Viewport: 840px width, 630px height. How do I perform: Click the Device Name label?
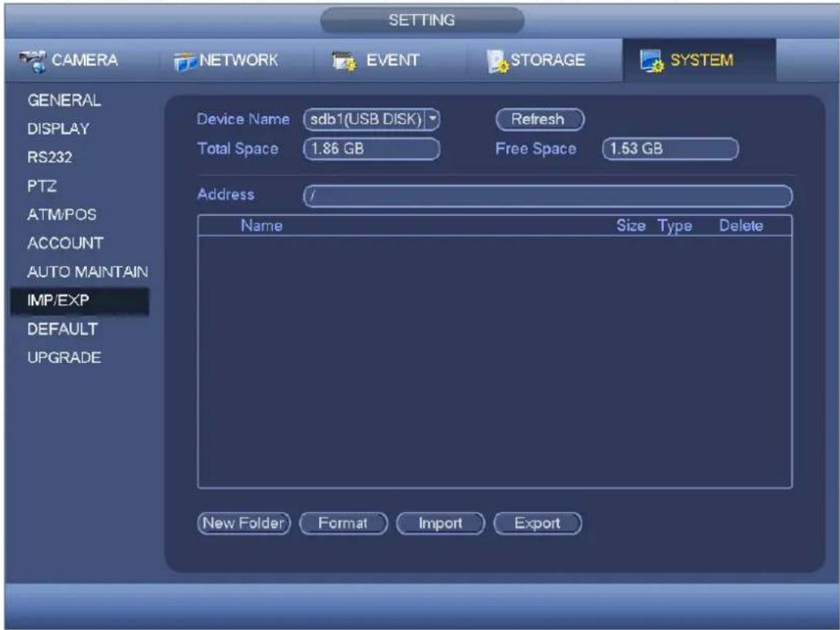tap(244, 119)
